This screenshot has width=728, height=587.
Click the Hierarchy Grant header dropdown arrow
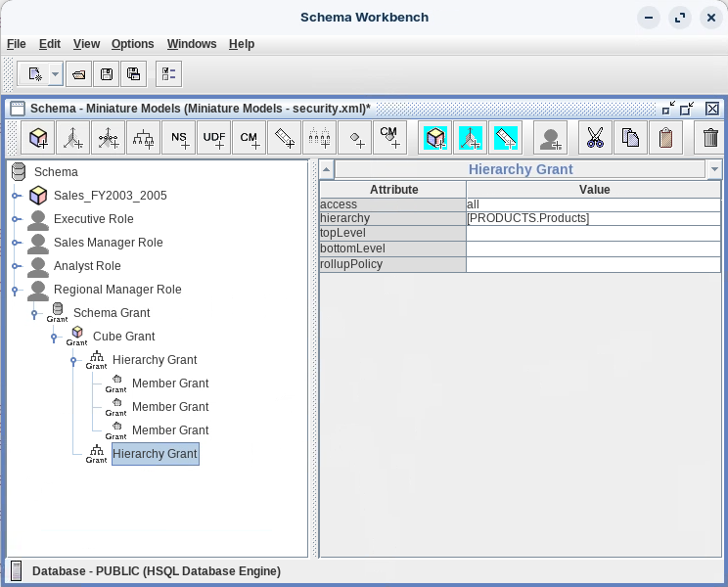pyautogui.click(x=714, y=170)
